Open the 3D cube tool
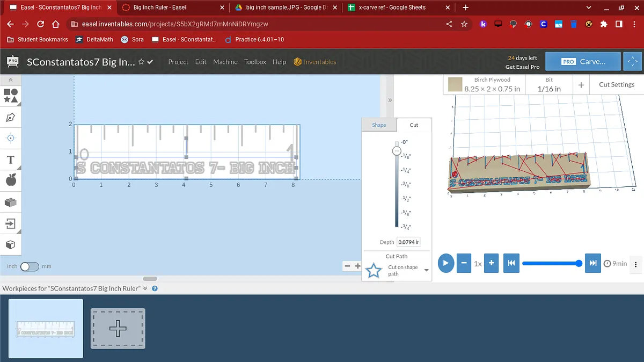Image resolution: width=644 pixels, height=362 pixels. pos(11,245)
